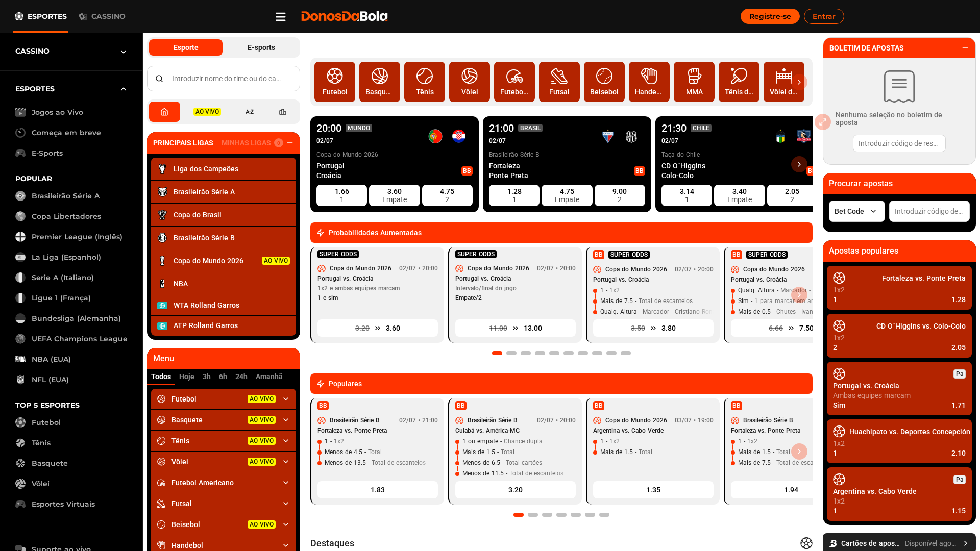The height and width of the screenshot is (551, 980).
Task: Click the home icon button
Action: pos(164,112)
